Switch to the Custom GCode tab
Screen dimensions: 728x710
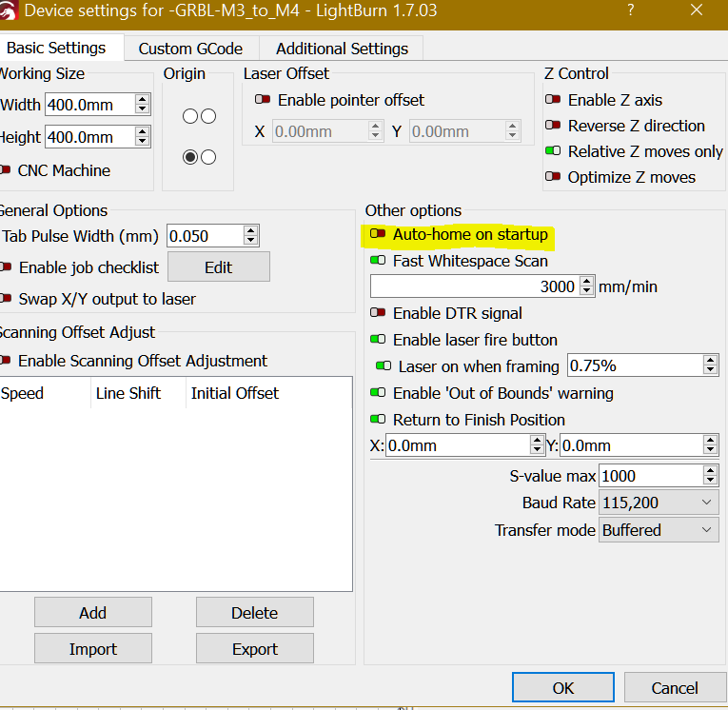coord(191,49)
